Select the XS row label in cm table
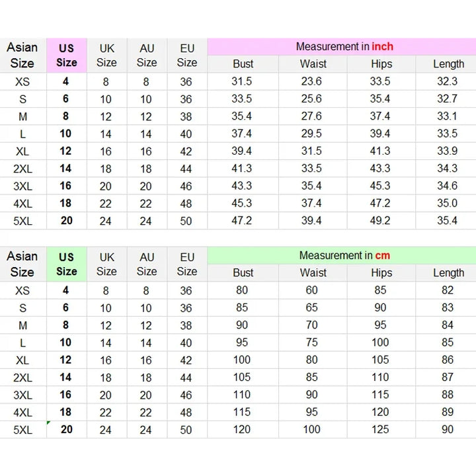 tap(22, 290)
